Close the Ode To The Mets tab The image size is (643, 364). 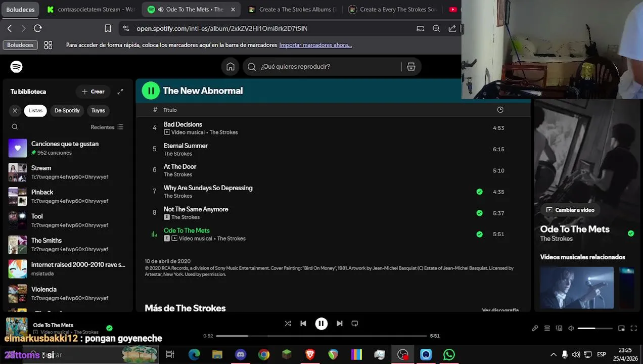click(233, 9)
